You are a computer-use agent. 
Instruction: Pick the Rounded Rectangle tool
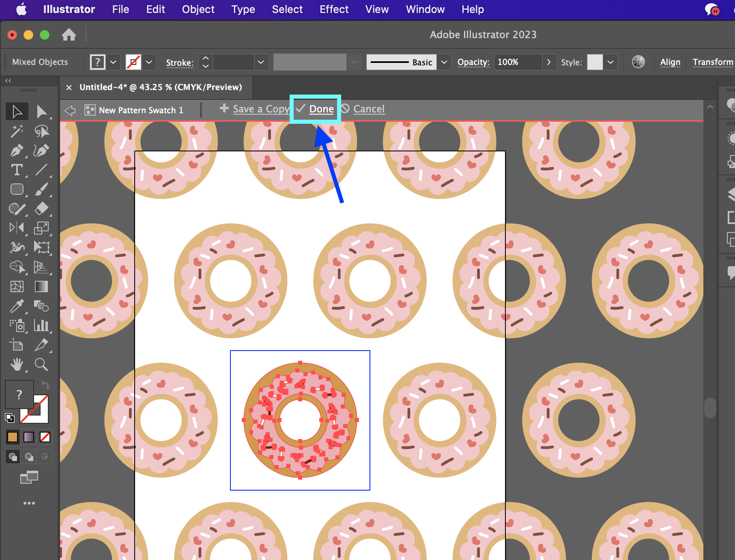click(17, 190)
